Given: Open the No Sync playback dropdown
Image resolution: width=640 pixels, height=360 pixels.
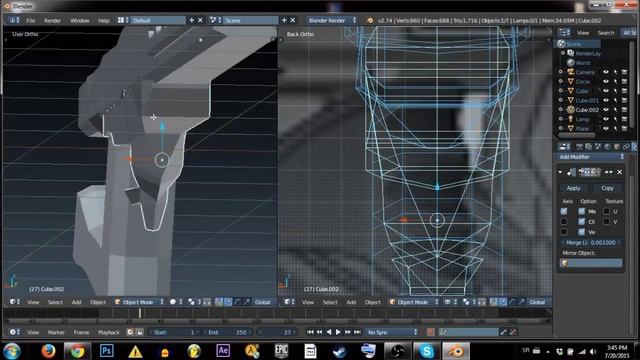Looking at the screenshot, I should tap(392, 332).
